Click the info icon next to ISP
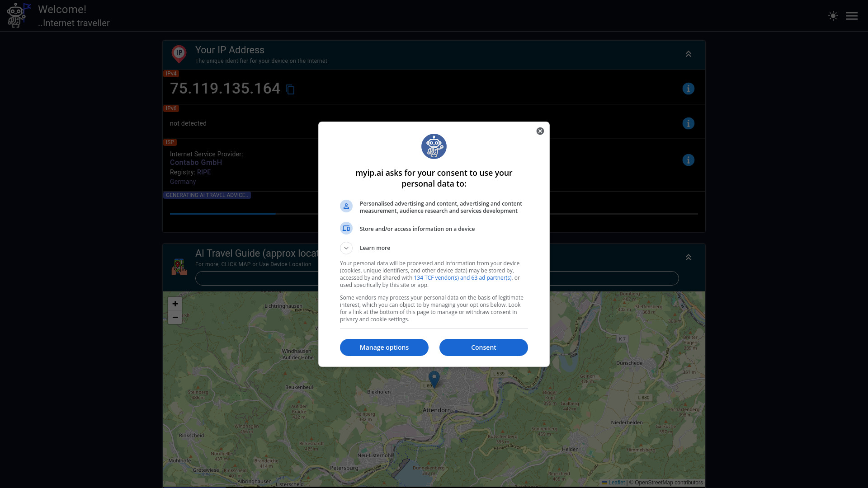The width and height of the screenshot is (868, 488). (x=689, y=160)
